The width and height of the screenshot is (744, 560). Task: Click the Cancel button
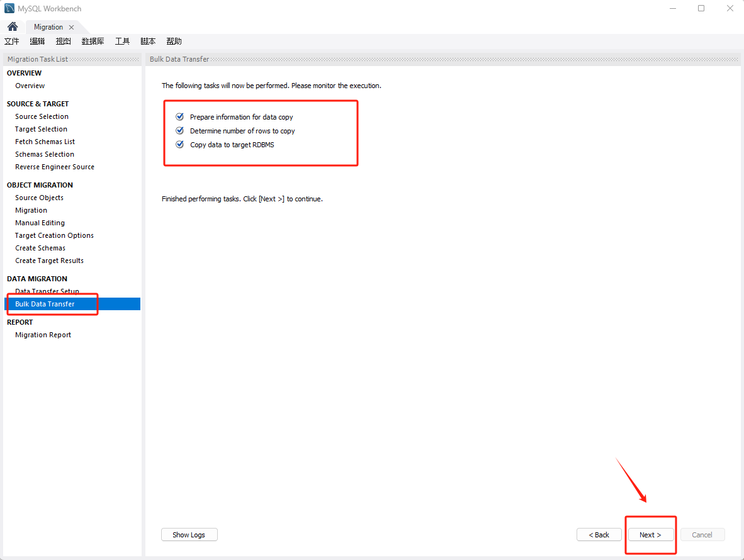pos(702,534)
